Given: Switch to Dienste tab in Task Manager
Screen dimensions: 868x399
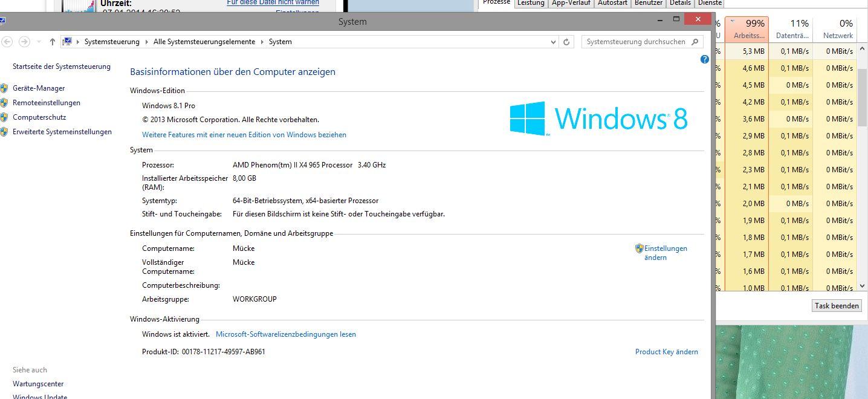Looking at the screenshot, I should point(710,3).
